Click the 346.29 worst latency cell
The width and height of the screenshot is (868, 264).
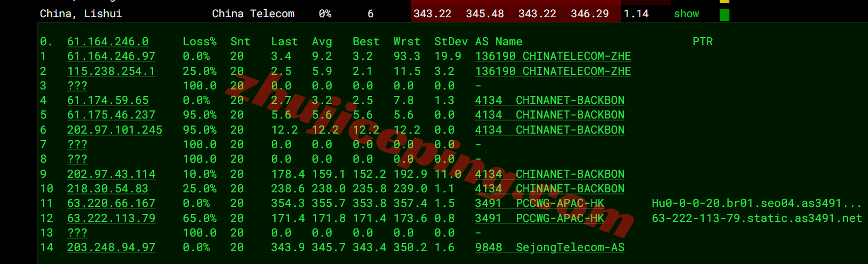point(590,14)
